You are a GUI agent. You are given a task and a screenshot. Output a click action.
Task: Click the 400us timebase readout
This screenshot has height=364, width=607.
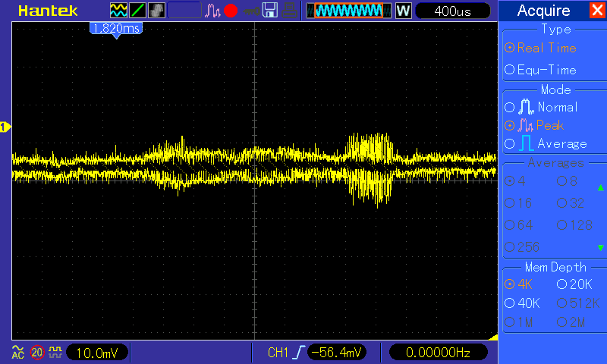click(x=452, y=11)
